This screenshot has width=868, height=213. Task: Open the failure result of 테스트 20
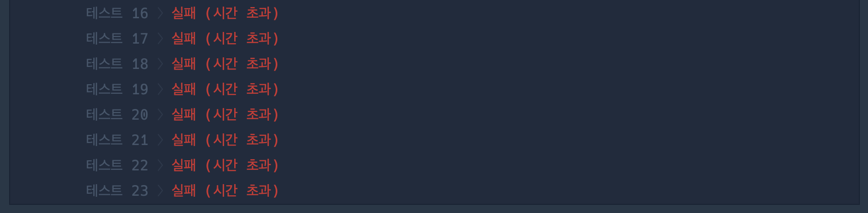(x=225, y=115)
